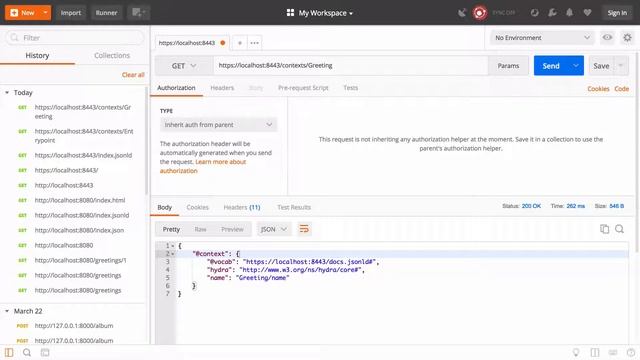Open the JSON format dropdown
This screenshot has width=640, height=360.
273,229
